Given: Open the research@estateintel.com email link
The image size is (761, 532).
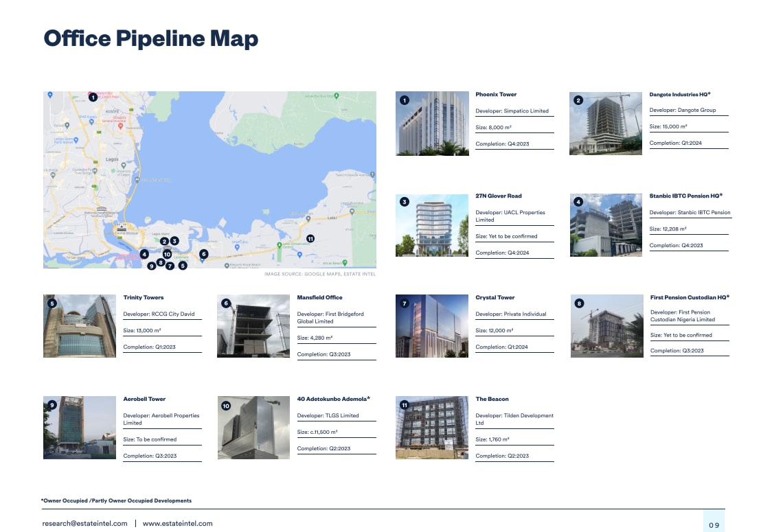Looking at the screenshot, I should [83, 523].
